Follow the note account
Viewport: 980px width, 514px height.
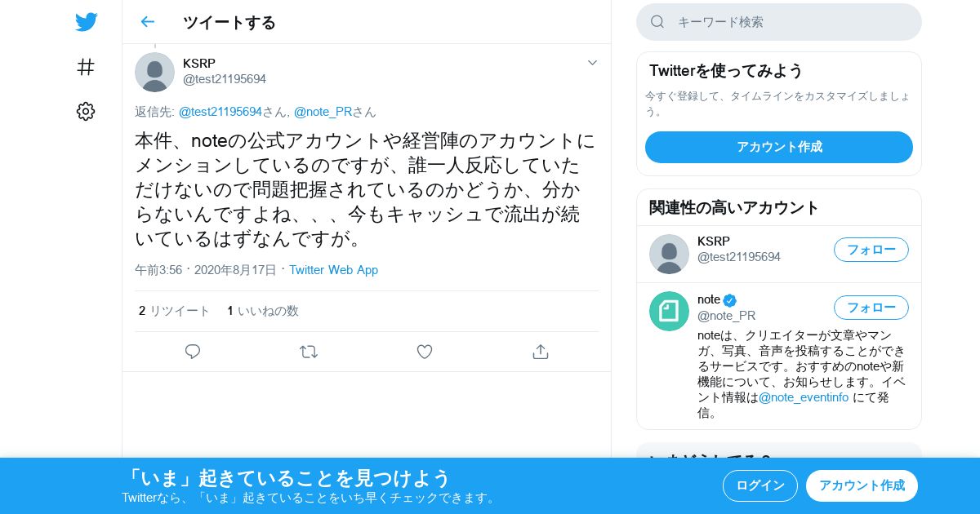click(871, 308)
